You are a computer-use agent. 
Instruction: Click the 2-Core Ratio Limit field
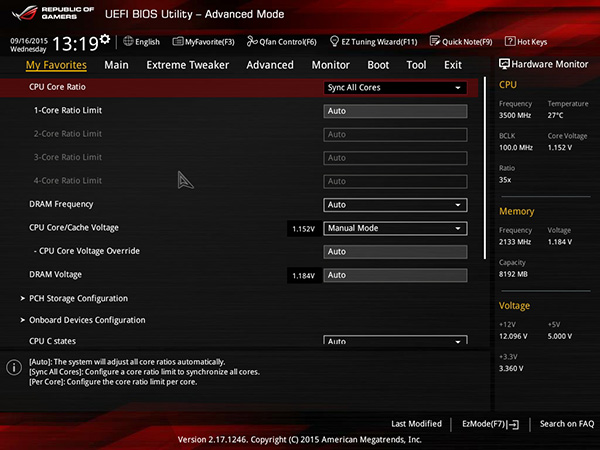395,134
